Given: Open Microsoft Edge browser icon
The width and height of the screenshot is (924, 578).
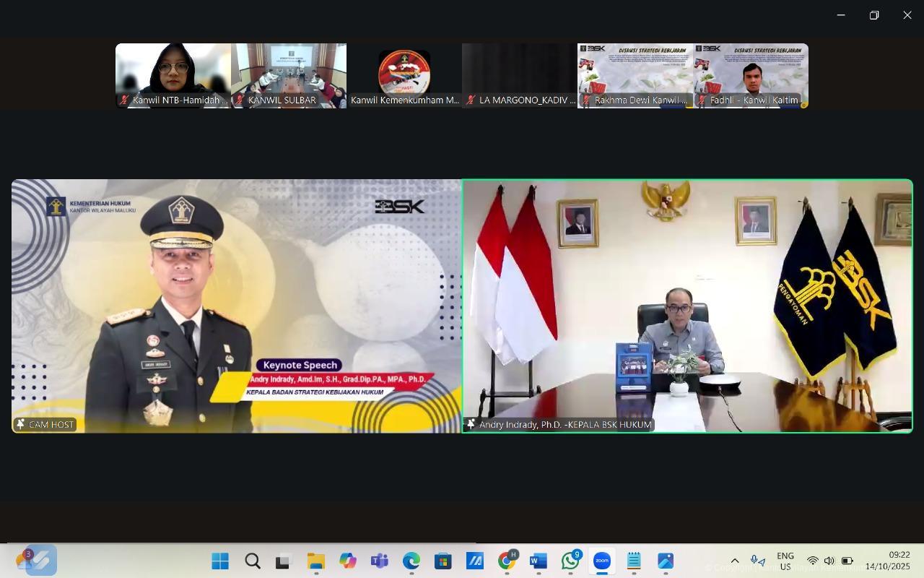Looking at the screenshot, I should (x=411, y=561).
